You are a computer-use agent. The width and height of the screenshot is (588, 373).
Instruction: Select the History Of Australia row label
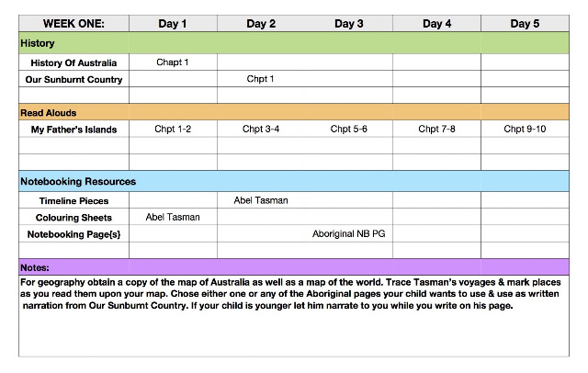(x=73, y=62)
